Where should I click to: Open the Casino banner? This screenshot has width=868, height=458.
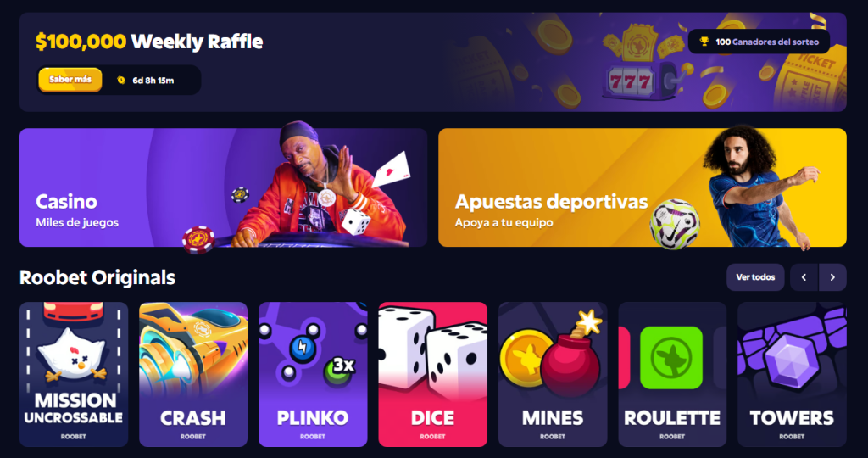point(223,187)
